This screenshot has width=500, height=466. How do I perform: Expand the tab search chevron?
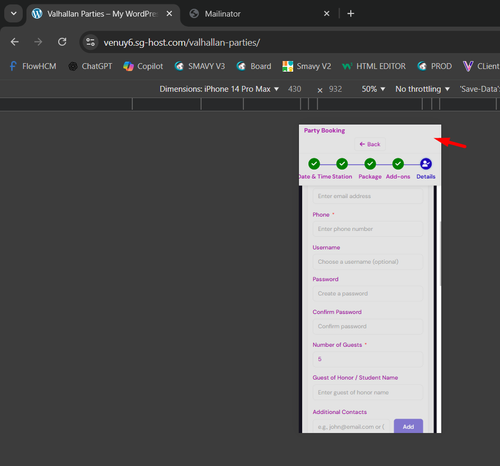[14, 14]
